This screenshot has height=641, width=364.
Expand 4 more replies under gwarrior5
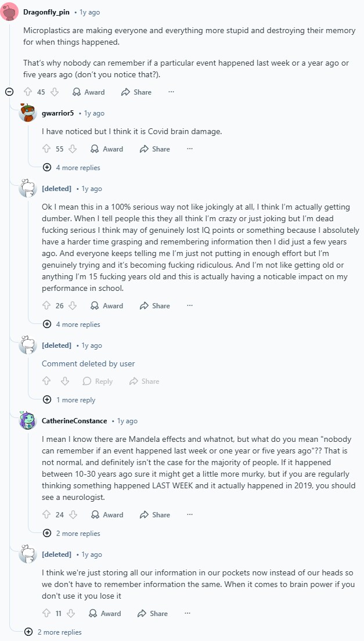tap(71, 167)
